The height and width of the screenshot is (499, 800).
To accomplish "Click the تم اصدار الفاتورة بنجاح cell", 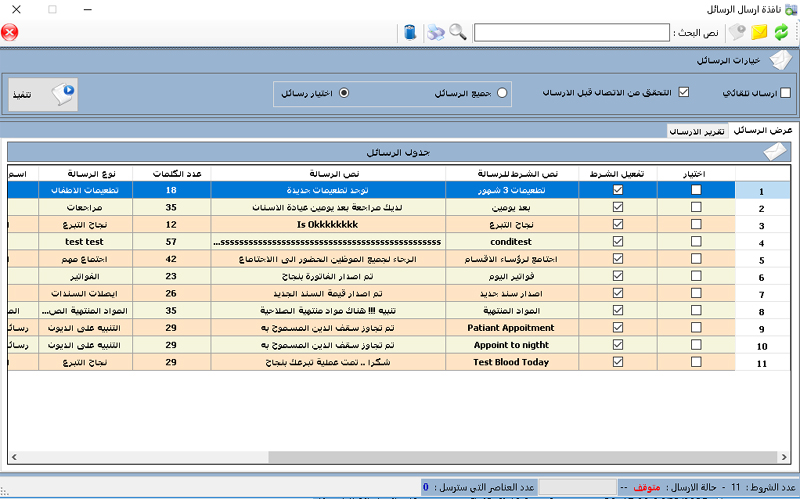I will point(328,276).
